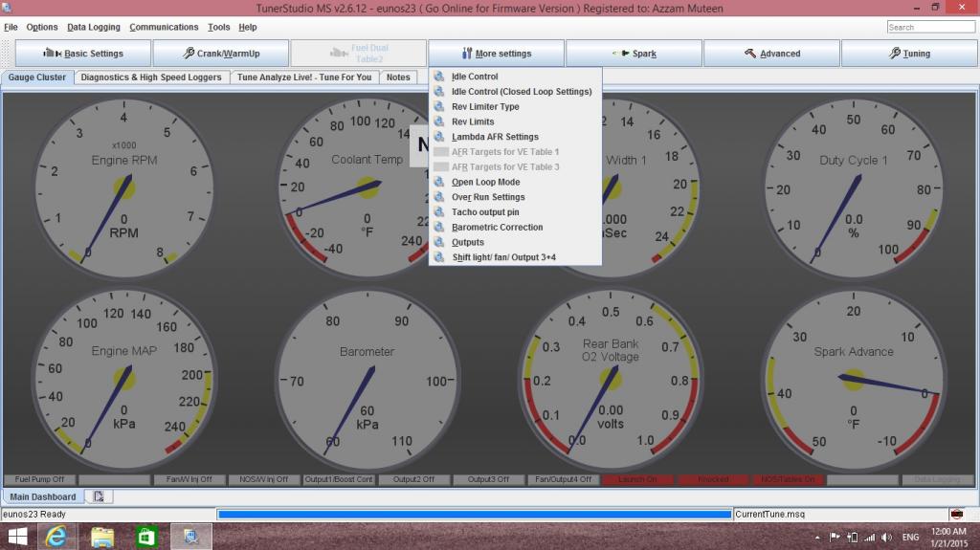
Task: Click the Fan/Output4 Off indicator
Action: (563, 479)
